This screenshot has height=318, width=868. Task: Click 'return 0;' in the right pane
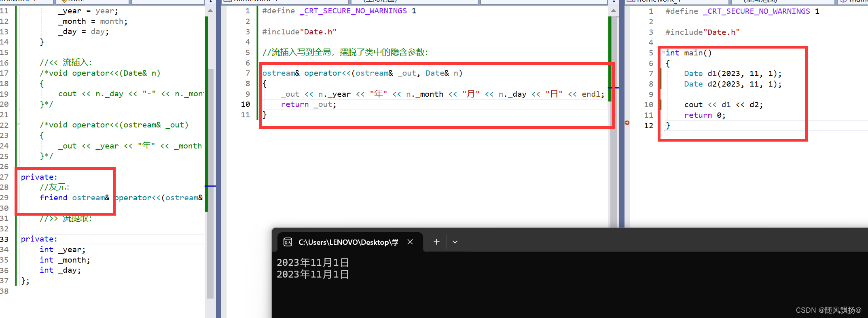click(x=705, y=115)
